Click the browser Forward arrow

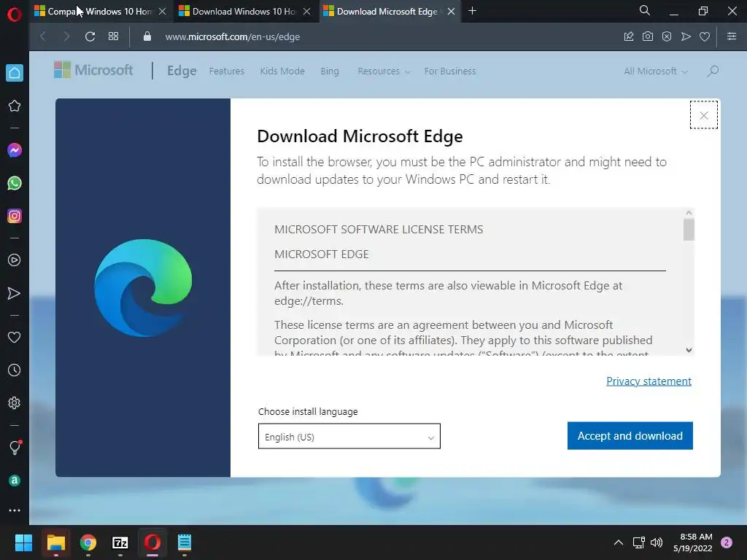click(66, 36)
